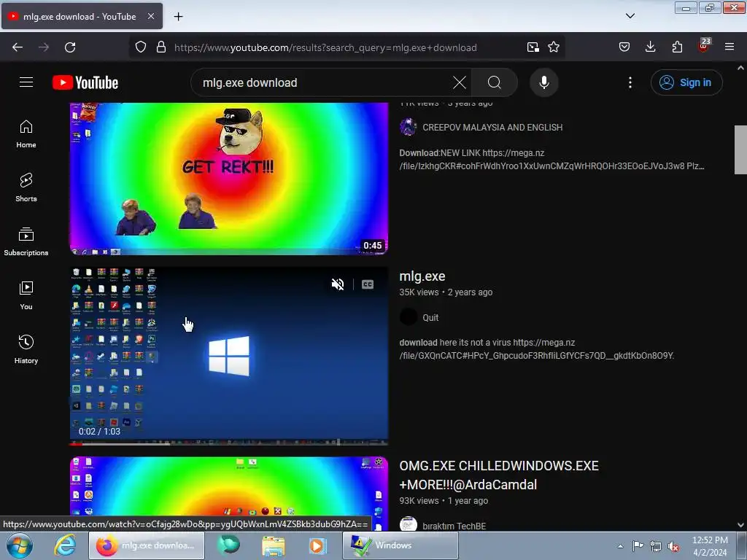
Task: Open the file explorer taskbar icon
Action: click(x=274, y=545)
